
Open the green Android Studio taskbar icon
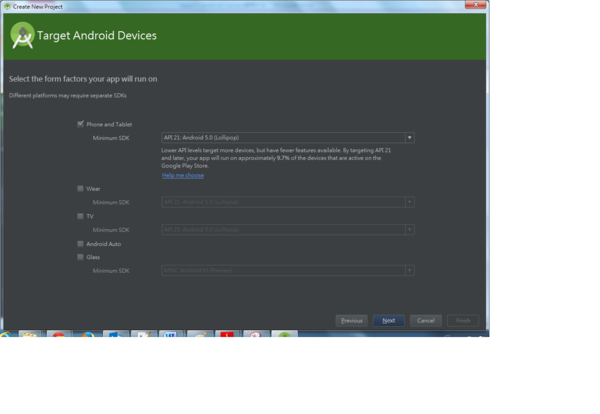coord(285,336)
